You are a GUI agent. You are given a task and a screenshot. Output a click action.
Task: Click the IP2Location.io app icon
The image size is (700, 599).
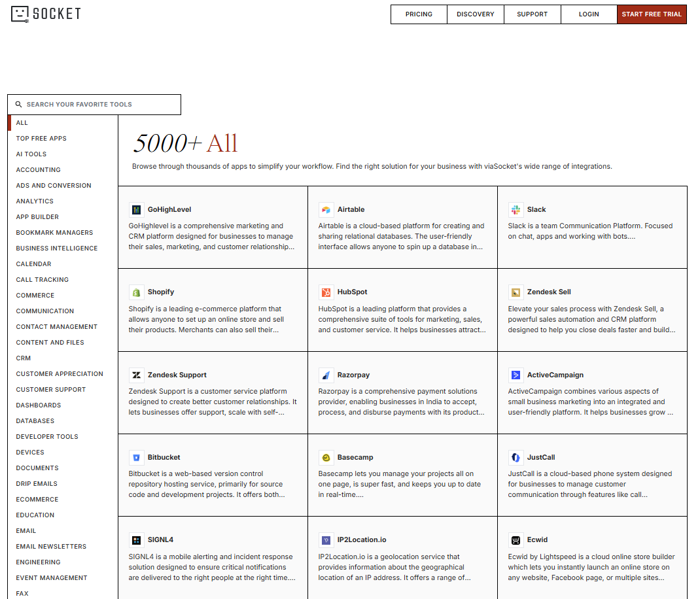coord(326,540)
